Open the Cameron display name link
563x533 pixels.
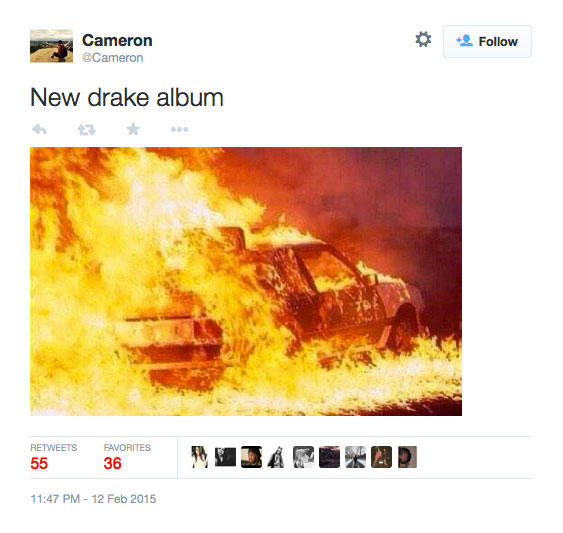(x=117, y=40)
